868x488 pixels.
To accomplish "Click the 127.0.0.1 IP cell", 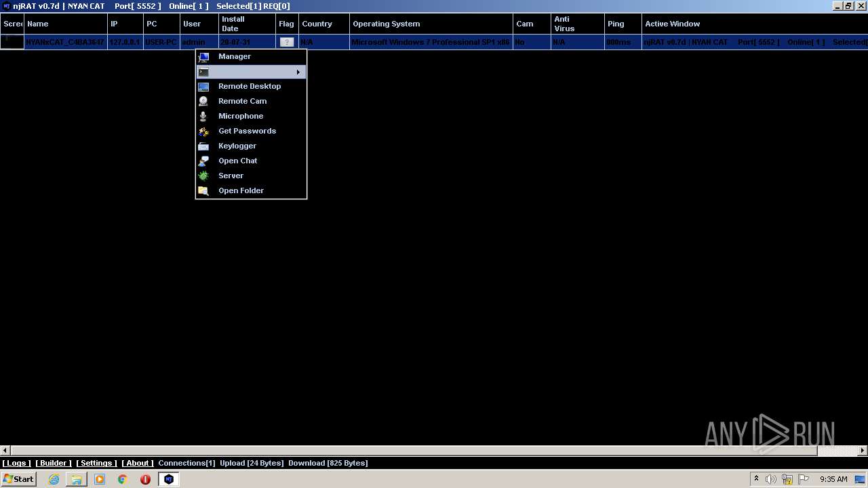I will click(x=125, y=42).
